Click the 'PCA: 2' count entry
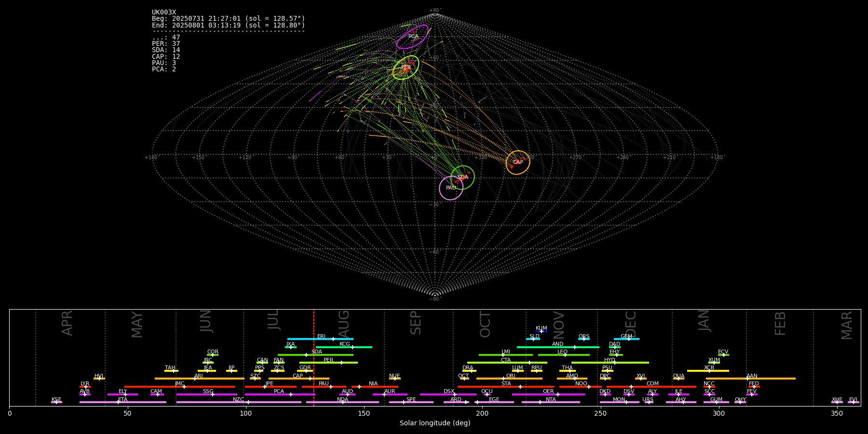Image resolution: width=868 pixels, height=434 pixels. click(x=164, y=69)
